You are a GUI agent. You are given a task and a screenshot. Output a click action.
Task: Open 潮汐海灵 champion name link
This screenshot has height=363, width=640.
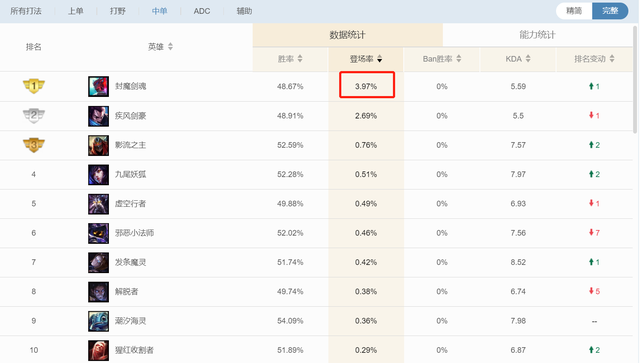point(131,321)
